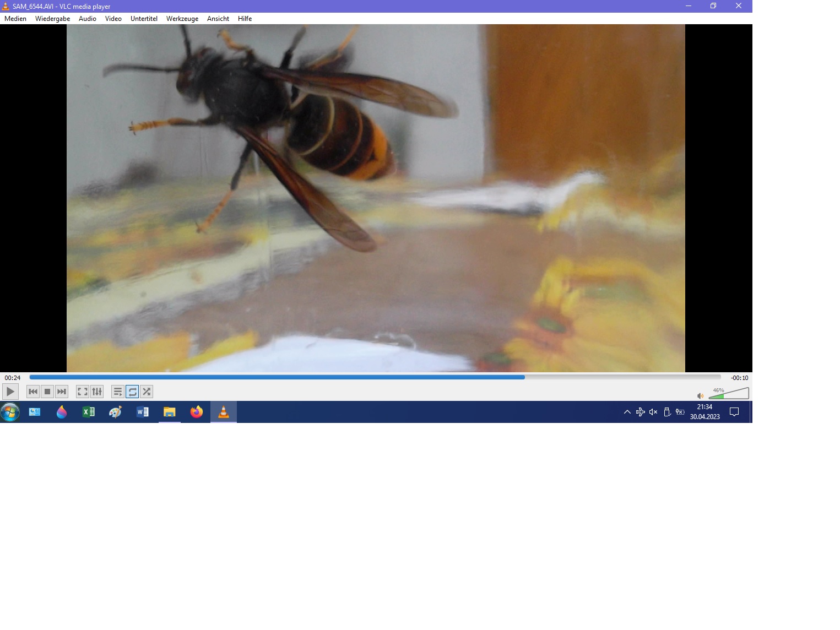Adjust the volume slider at 46%
Image resolution: width=840 pixels, height=630 pixels.
pyautogui.click(x=729, y=393)
